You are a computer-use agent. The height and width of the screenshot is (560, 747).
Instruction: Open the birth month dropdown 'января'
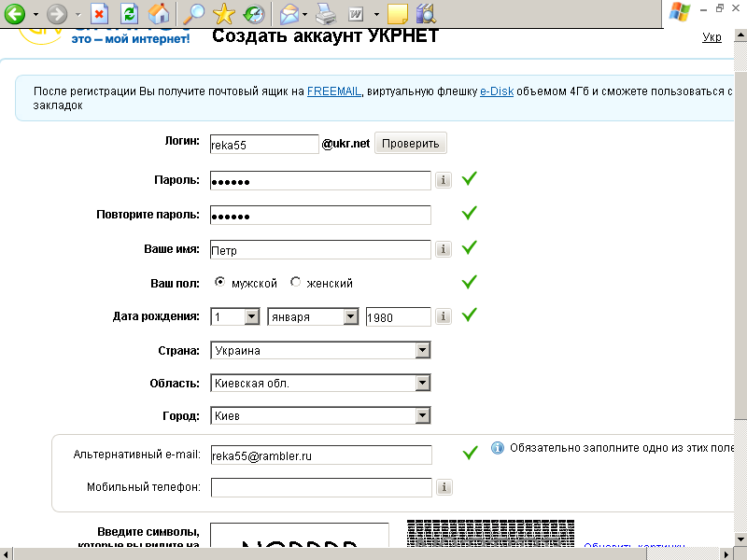tap(313, 316)
